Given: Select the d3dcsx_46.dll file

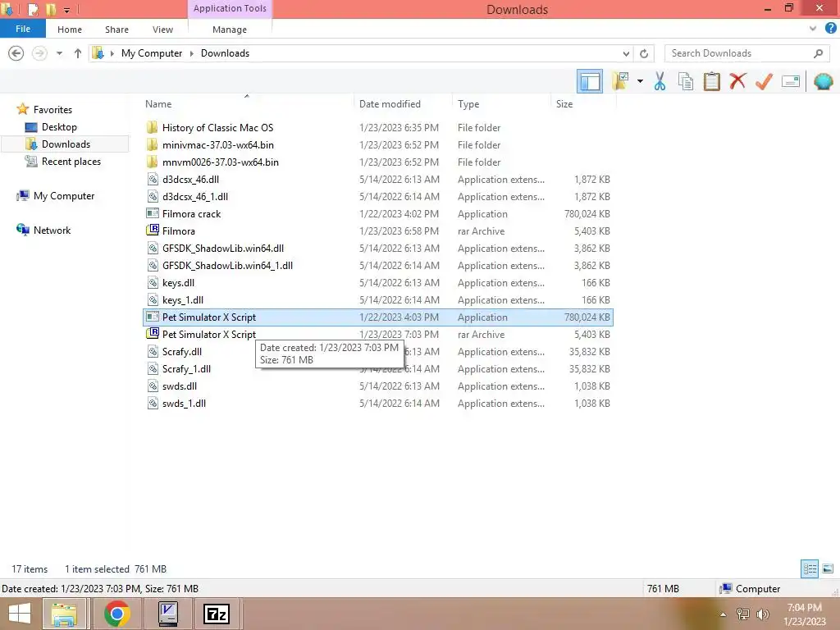Looking at the screenshot, I should (x=190, y=180).
